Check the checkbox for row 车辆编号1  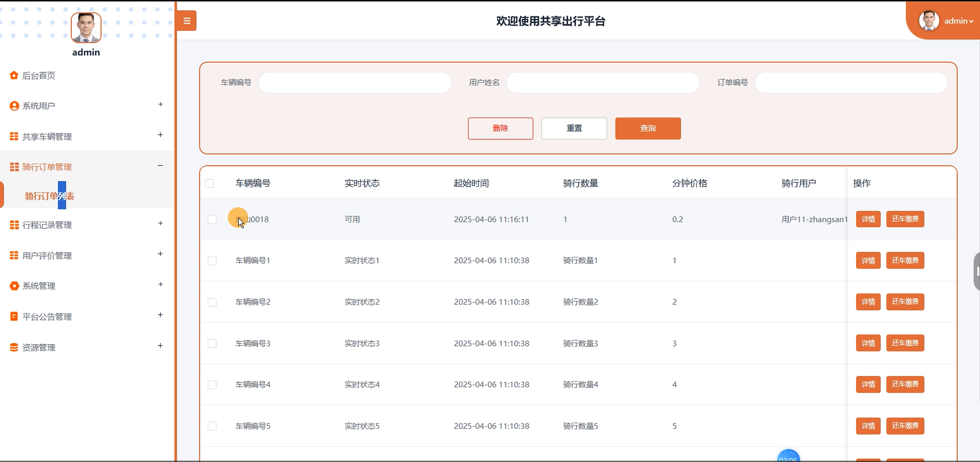point(212,261)
